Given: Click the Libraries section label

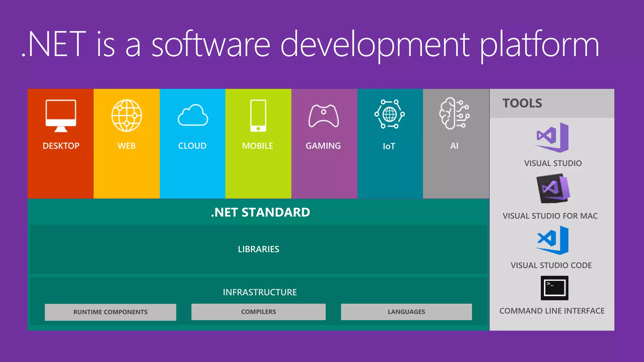Looking at the screenshot, I should [258, 249].
